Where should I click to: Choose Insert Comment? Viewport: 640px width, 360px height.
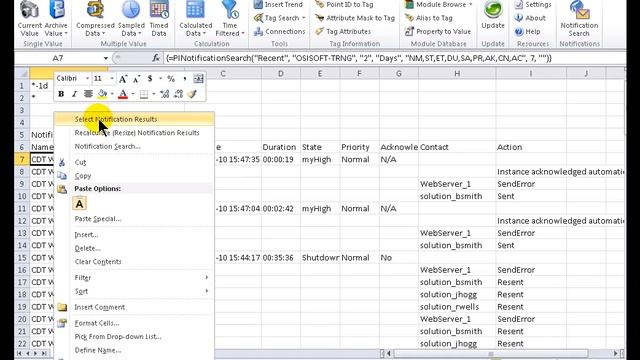tap(133, 307)
